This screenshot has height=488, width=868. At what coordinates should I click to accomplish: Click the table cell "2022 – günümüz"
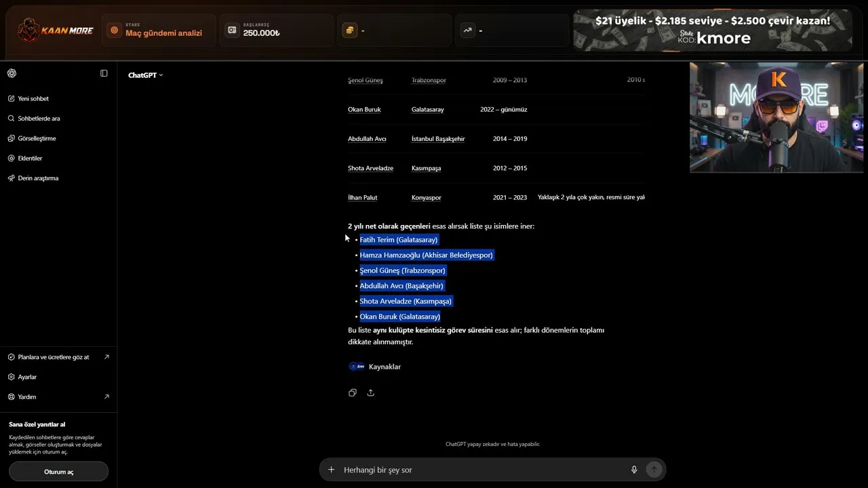[504, 110]
